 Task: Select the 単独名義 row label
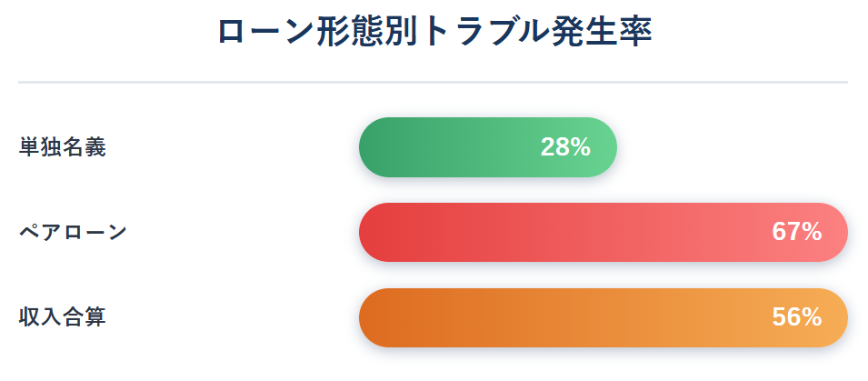[62, 147]
